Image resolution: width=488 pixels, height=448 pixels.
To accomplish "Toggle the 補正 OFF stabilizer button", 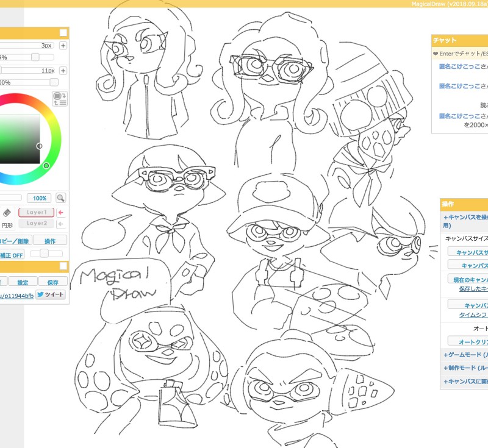I will point(12,255).
